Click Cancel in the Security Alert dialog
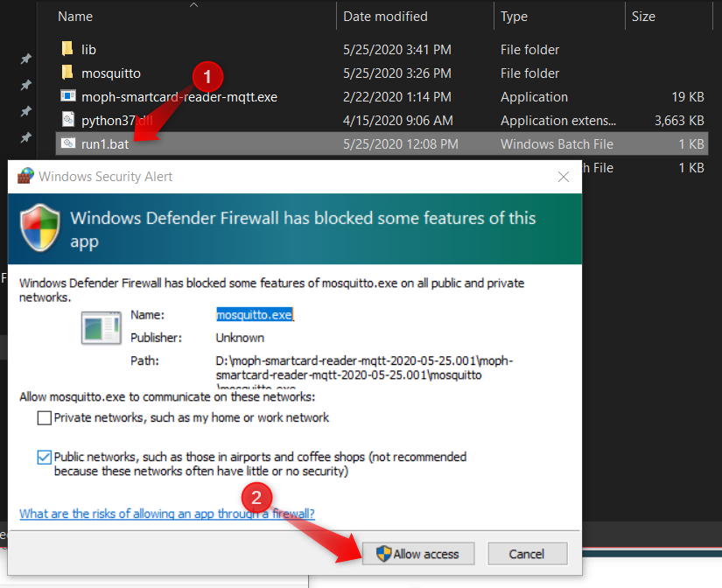Image resolution: width=722 pixels, height=588 pixels. click(x=527, y=554)
